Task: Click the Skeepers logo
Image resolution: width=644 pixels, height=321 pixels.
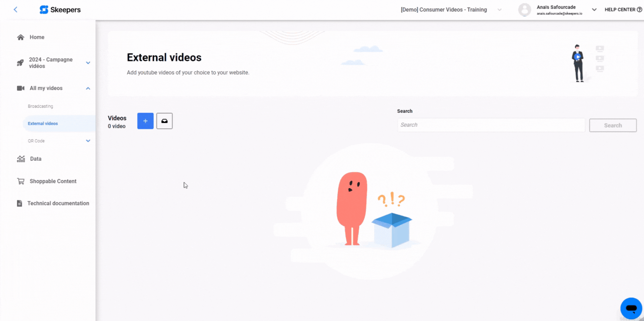Action: [x=60, y=10]
